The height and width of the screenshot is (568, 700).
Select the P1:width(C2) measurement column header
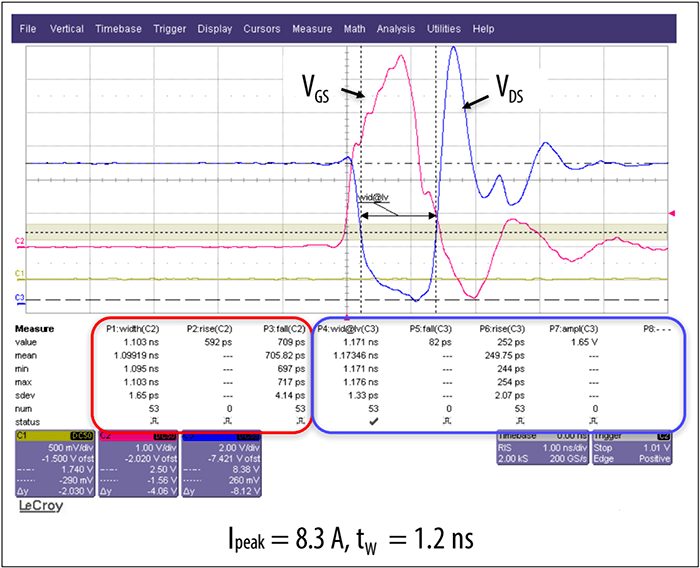133,329
